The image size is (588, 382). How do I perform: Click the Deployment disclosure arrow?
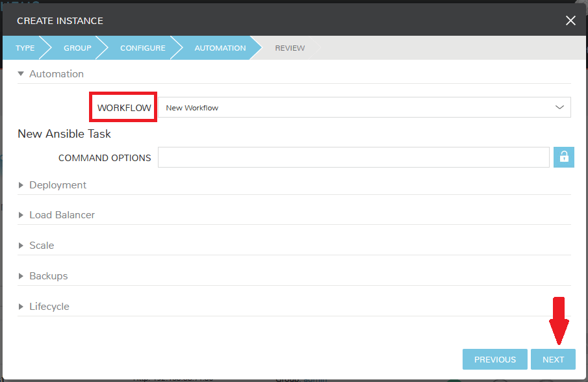click(x=20, y=185)
